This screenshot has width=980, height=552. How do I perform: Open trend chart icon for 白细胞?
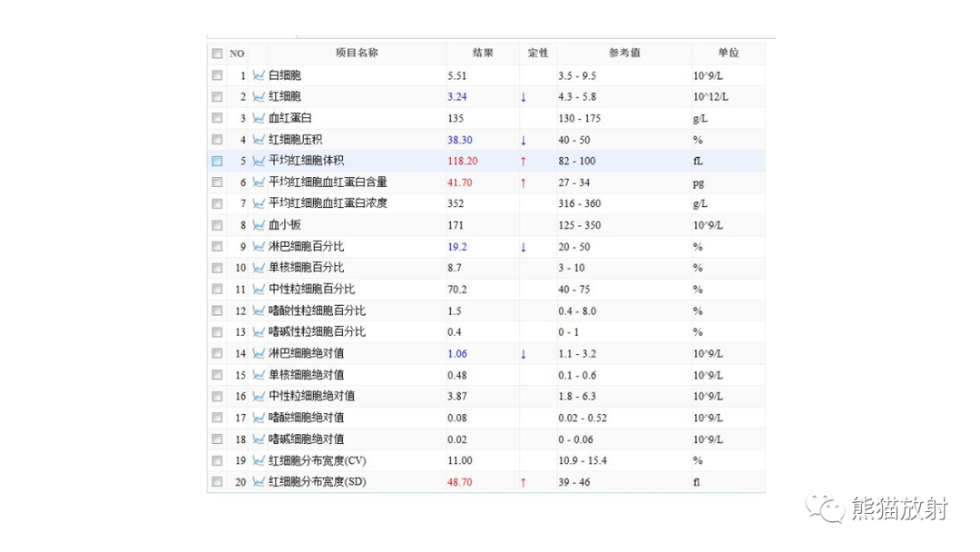[258, 75]
